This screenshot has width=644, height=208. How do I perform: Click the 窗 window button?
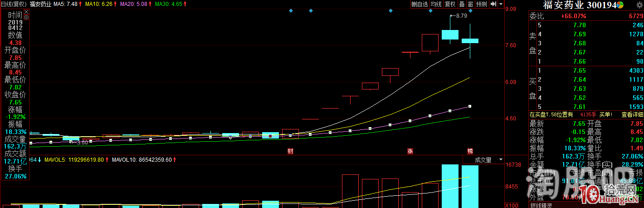click(470, 4)
